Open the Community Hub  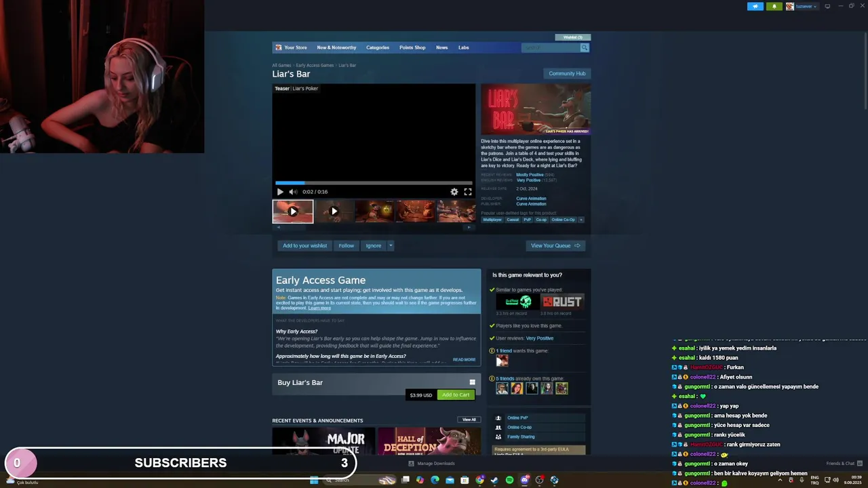point(567,73)
